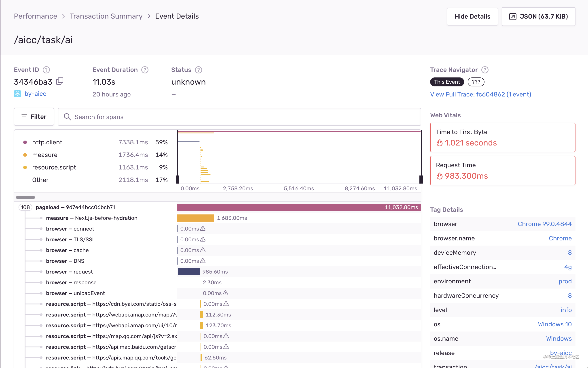Collapse the 108 child spans toggle
The width and height of the screenshot is (588, 368).
[25, 207]
